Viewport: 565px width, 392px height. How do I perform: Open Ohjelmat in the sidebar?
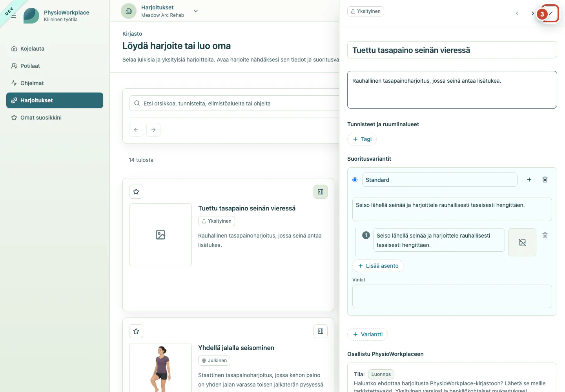[55, 83]
